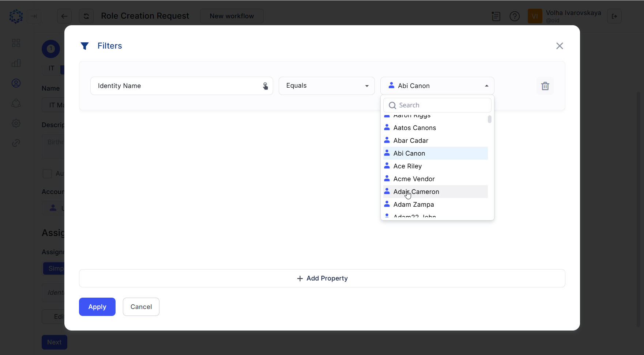Apply the configured filters
The width and height of the screenshot is (644, 355).
coord(97,307)
